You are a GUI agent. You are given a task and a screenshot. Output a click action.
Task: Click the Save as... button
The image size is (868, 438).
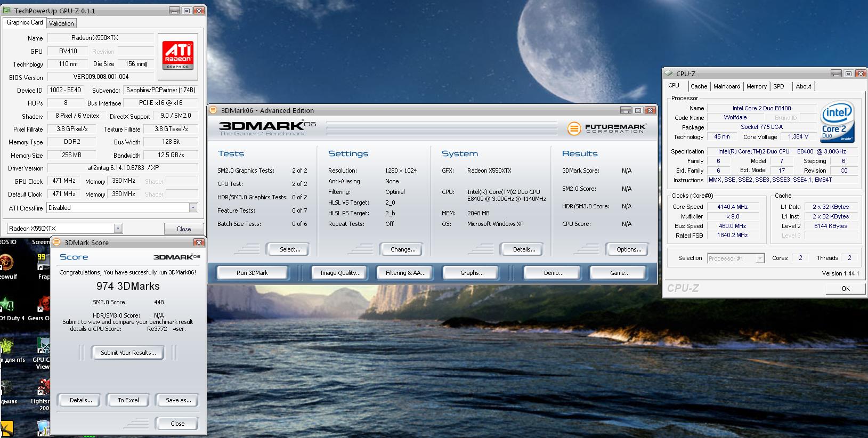178,400
